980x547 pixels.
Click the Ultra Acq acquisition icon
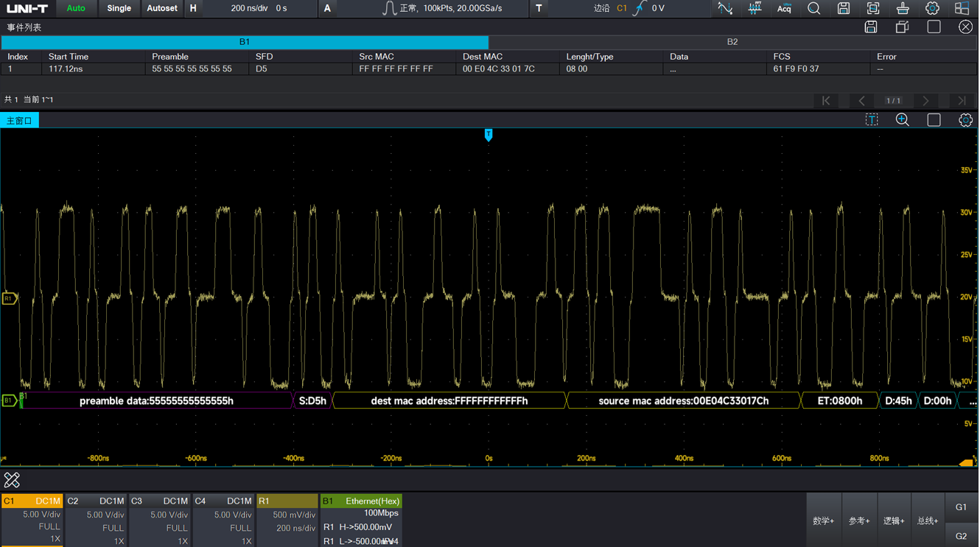pos(784,9)
